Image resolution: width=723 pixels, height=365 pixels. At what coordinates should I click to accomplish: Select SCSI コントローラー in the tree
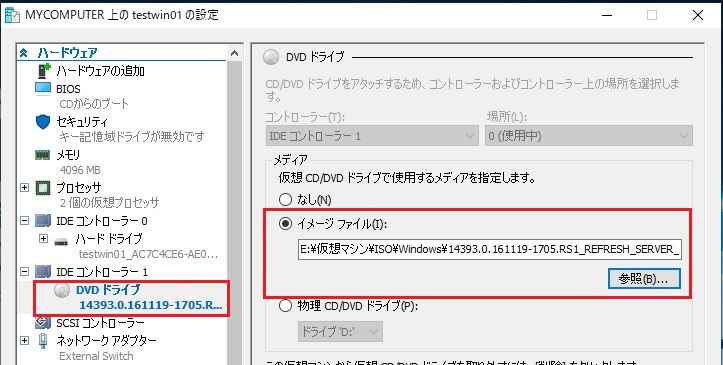tap(100, 323)
